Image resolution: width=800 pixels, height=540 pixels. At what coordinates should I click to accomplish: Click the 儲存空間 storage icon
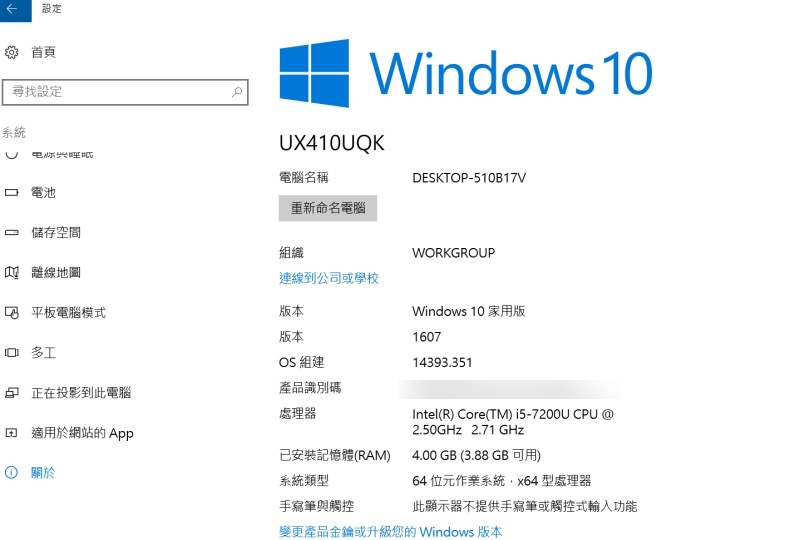coord(12,233)
